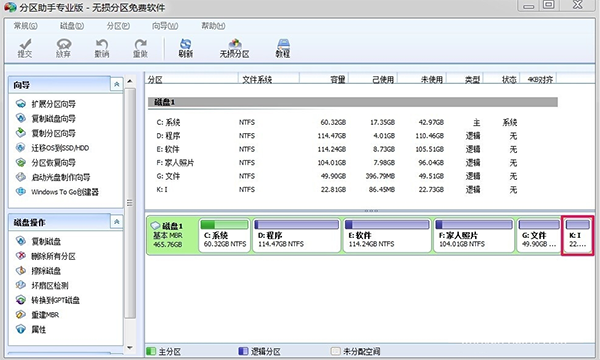Select the 磁盘1 header row in list
This screenshot has width=600, height=360.
352,102
